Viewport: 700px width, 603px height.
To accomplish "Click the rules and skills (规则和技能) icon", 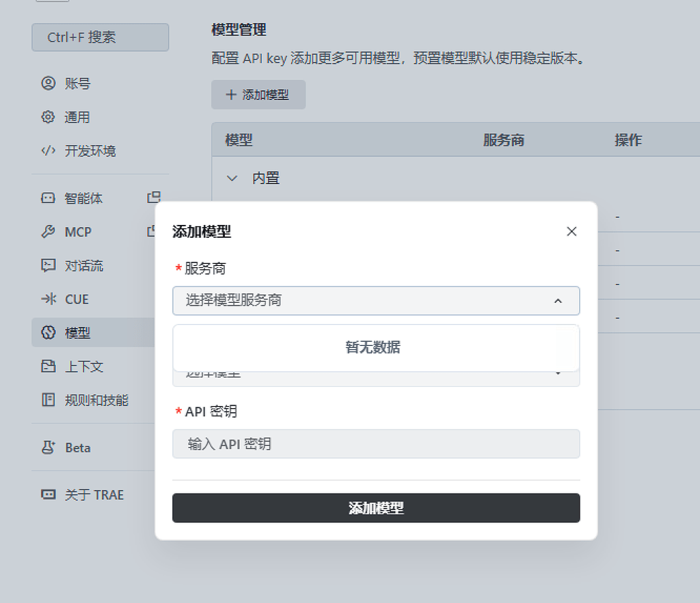I will click(x=49, y=399).
